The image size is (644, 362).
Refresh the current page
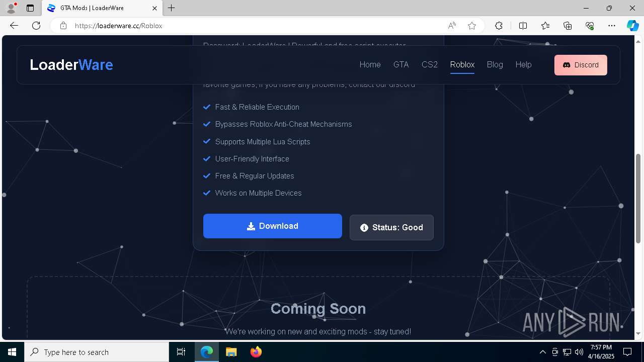36,26
